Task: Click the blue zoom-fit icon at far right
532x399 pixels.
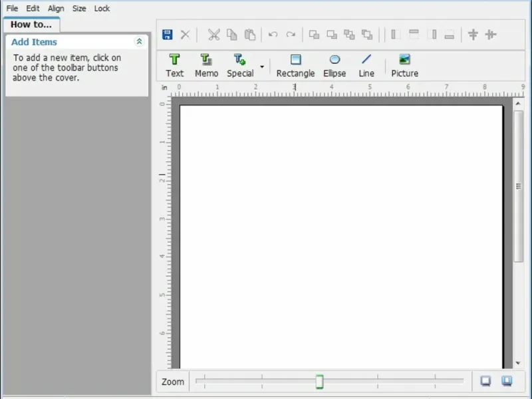Action: (507, 381)
